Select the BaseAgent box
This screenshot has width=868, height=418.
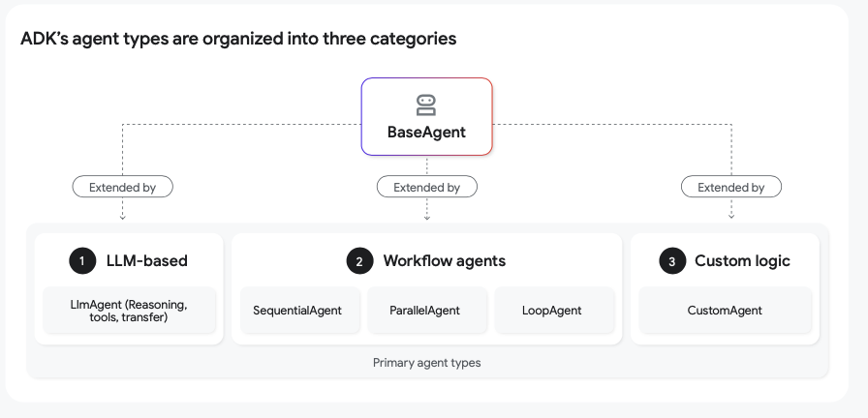(427, 117)
